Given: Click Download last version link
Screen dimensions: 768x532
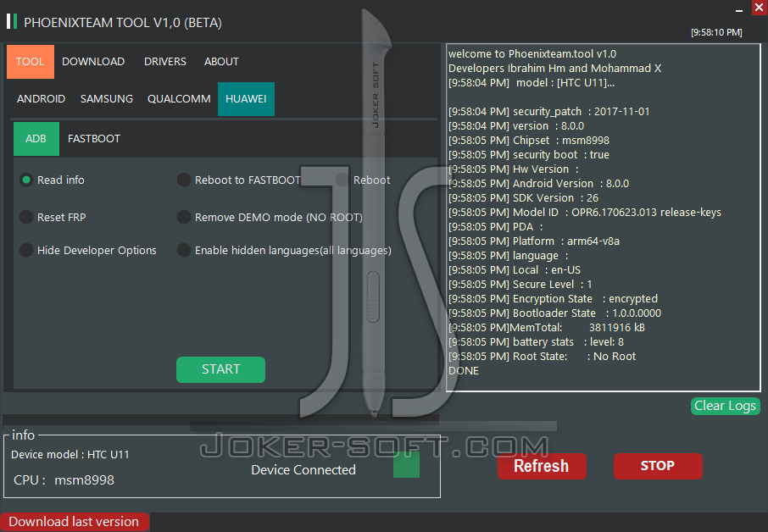Looking at the screenshot, I should pos(75,522).
